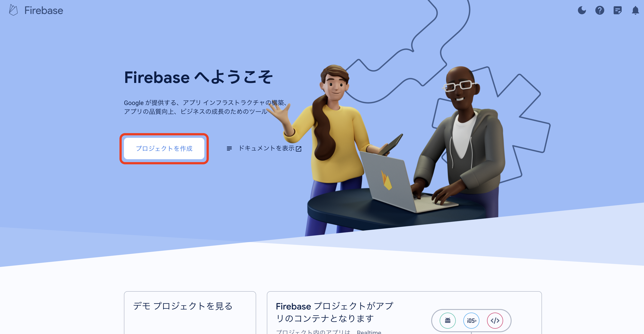Click the Firebase flame logo icon

pyautogui.click(x=13, y=10)
